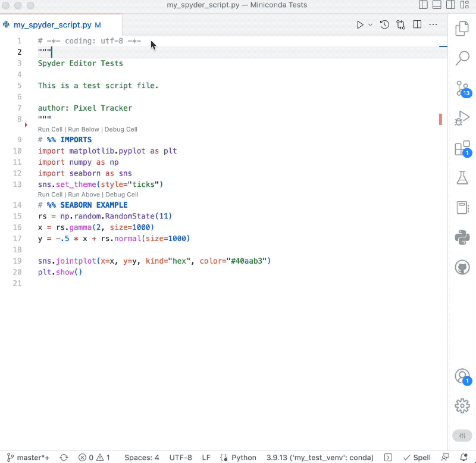Open the Explorer view in activity bar
Image resolution: width=476 pixels, height=463 pixels.
tap(462, 29)
